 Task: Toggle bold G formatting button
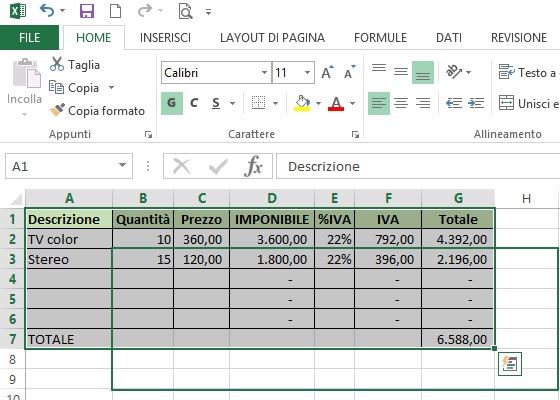172,103
